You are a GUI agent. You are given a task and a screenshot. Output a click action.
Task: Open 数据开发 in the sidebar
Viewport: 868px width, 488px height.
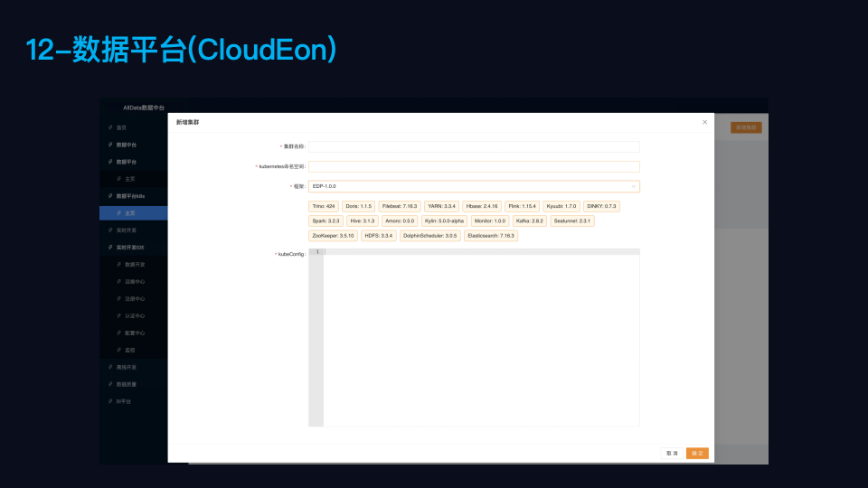click(134, 265)
